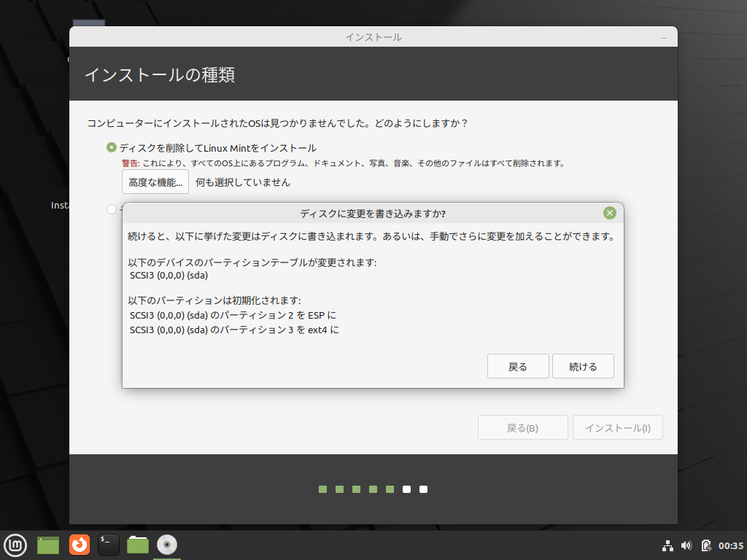
Task: Click the last white progress square
Action: (423, 489)
